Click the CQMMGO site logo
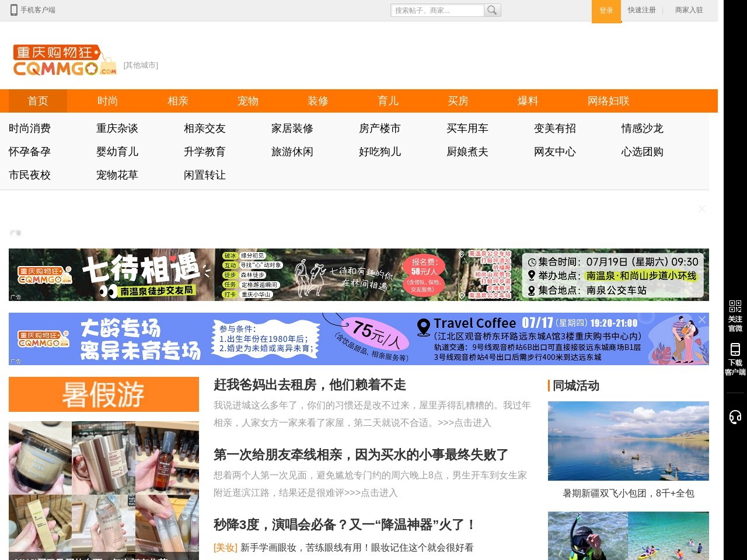The image size is (747, 560). click(65, 60)
